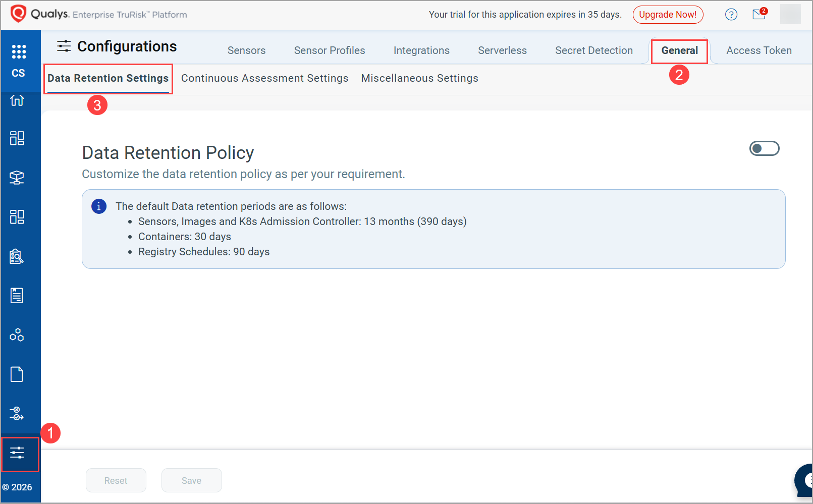Open the Configurations sliders icon at sidebar bottom

(x=17, y=454)
